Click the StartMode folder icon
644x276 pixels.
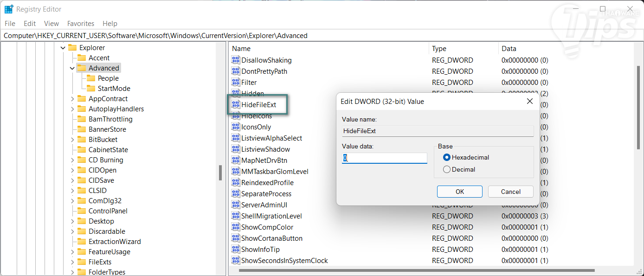(91, 89)
